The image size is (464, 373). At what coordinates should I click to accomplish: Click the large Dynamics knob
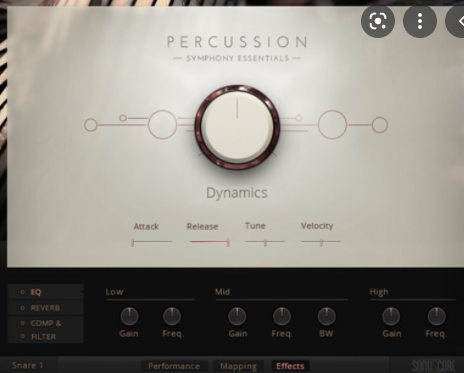pos(237,127)
